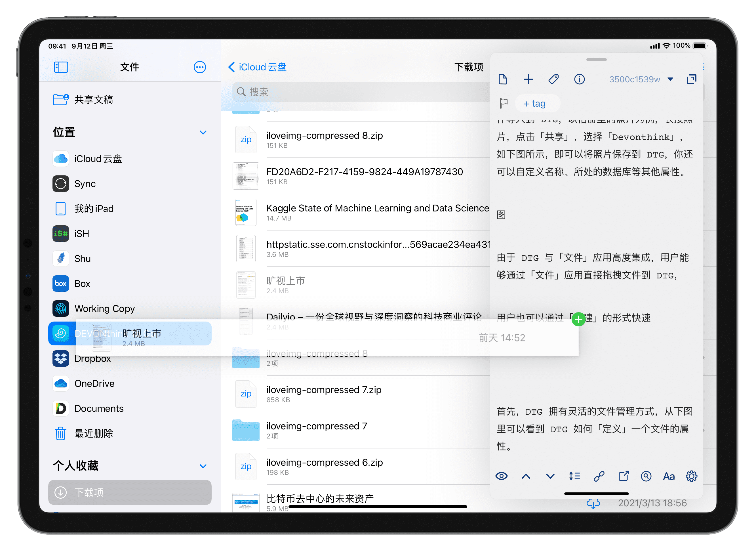
Task: Open the 3500c1539w dropdown
Action: pos(641,79)
